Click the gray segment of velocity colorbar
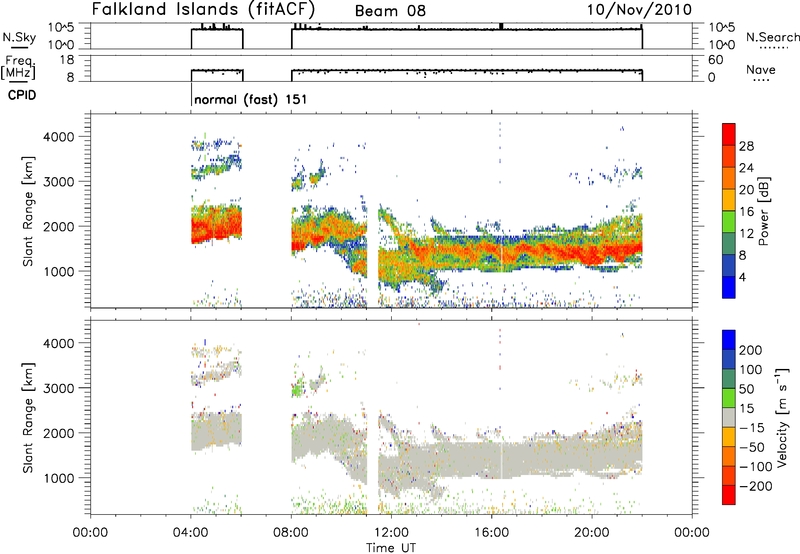 729,417
